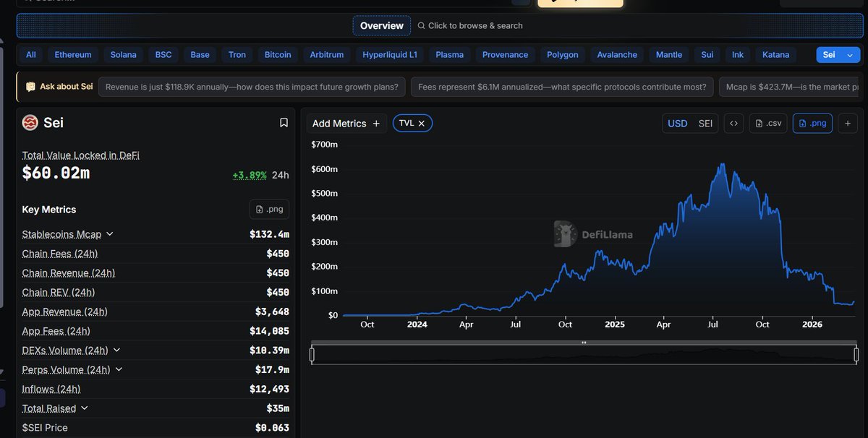Image resolution: width=868 pixels, height=438 pixels.
Task: Select the Ink chain tab
Action: (738, 55)
